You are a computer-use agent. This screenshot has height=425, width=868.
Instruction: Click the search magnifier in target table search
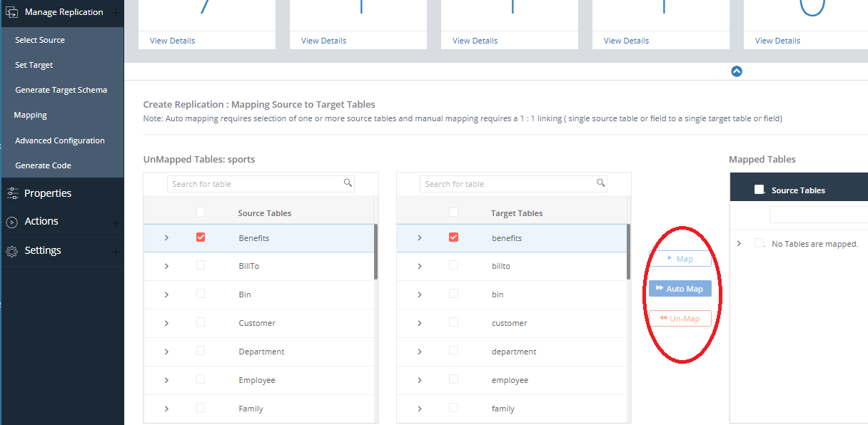(601, 183)
